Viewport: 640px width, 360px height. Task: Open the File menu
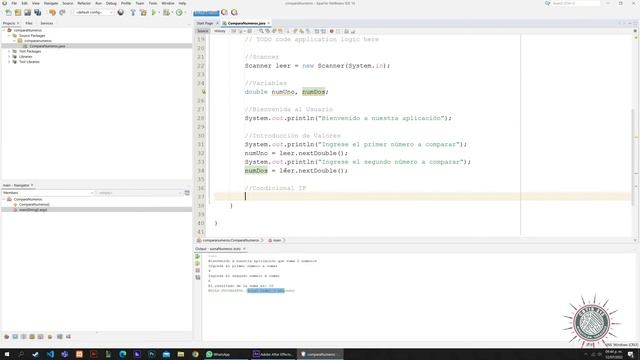click(14, 3)
